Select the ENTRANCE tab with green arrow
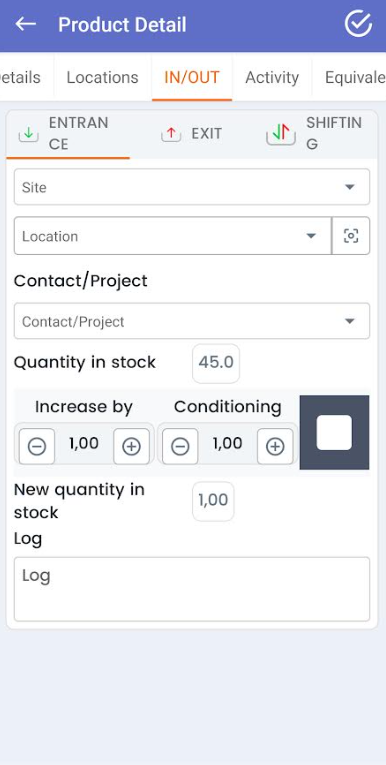The width and height of the screenshot is (386, 765). tap(68, 134)
